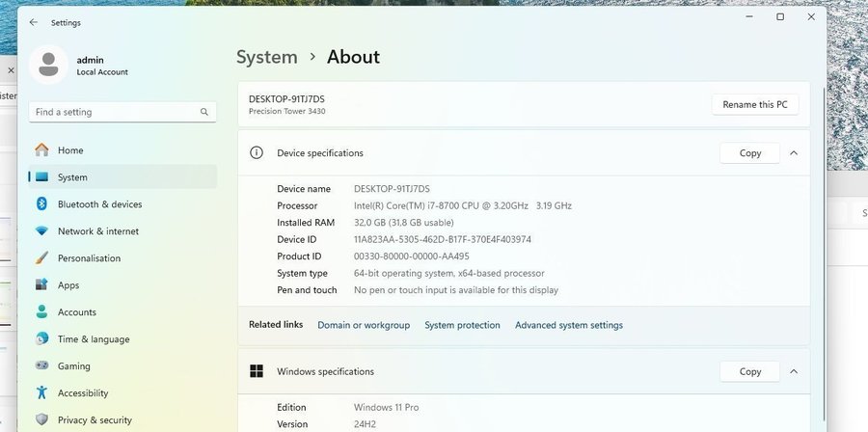Select Time & language in sidebar

[x=93, y=339]
